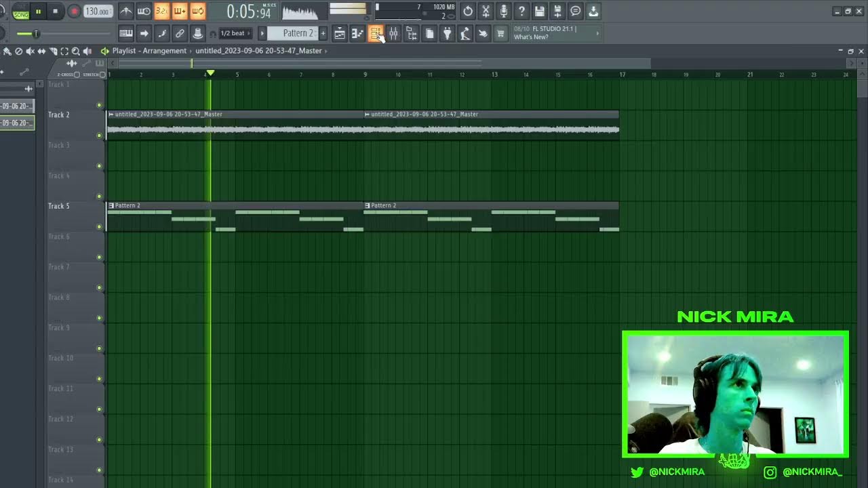The height and width of the screenshot is (488, 868).
Task: Open plugin picker plug icon
Action: [x=448, y=33]
